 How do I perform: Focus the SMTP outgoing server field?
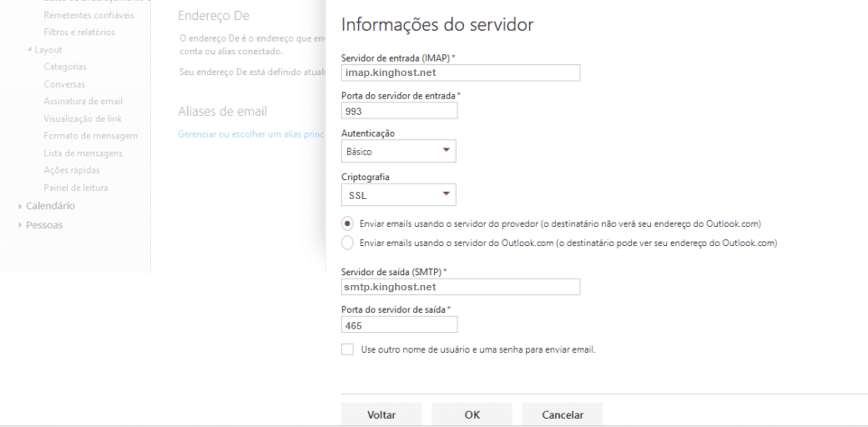tap(460, 287)
